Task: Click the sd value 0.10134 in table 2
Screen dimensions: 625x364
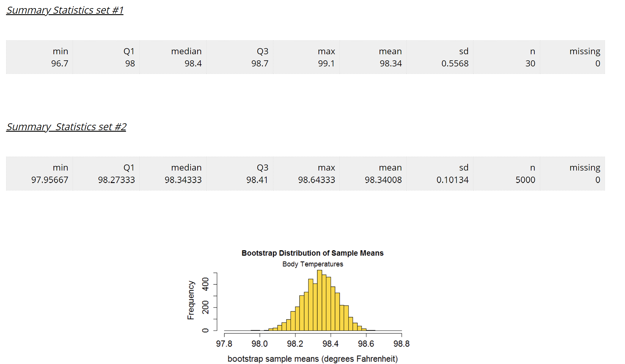Action: (x=452, y=180)
